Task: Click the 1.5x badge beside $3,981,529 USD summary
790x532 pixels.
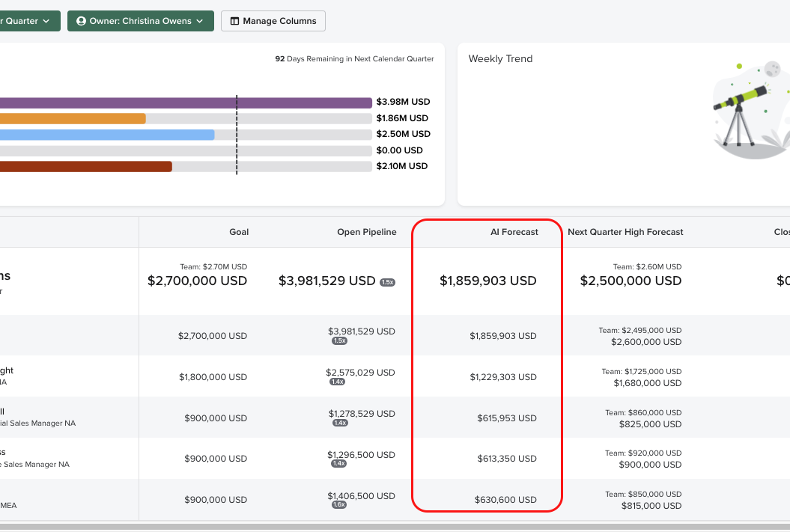Action: coord(387,282)
